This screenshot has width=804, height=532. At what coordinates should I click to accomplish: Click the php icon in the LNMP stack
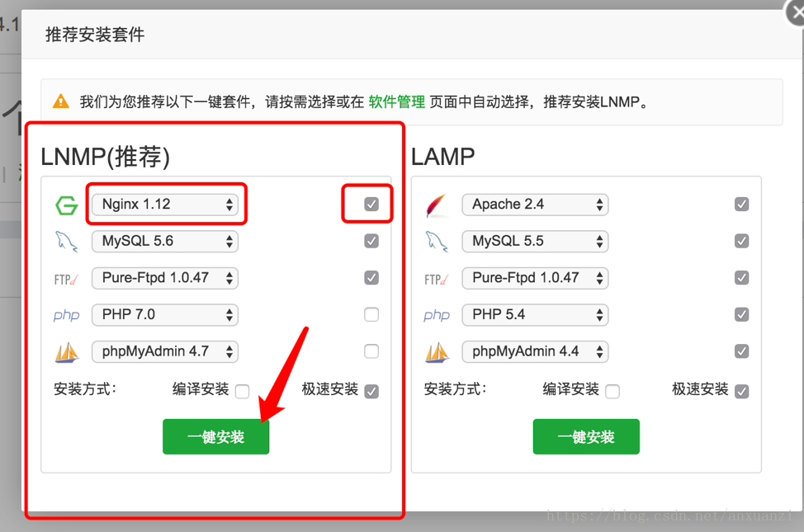click(x=66, y=314)
